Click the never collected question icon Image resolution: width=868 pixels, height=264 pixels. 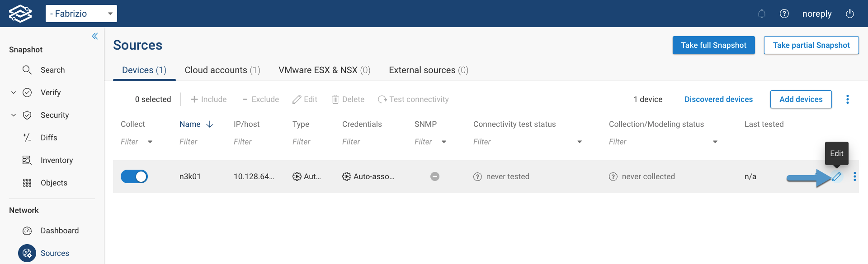613,176
